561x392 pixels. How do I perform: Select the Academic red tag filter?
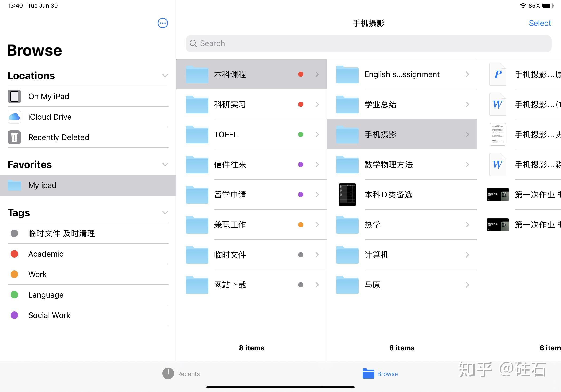pos(46,253)
